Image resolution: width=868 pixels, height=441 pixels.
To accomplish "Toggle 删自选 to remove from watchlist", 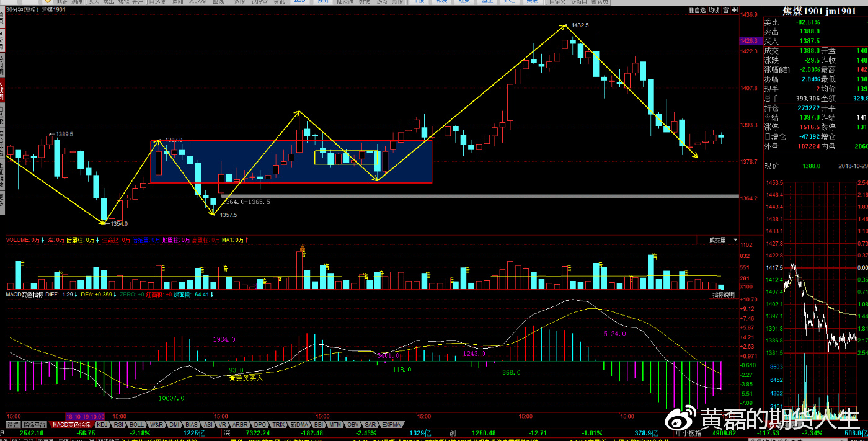I will click(x=697, y=11).
